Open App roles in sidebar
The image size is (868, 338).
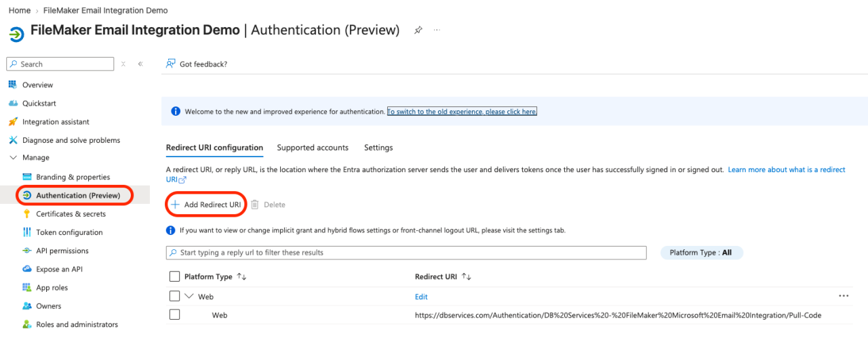point(52,287)
